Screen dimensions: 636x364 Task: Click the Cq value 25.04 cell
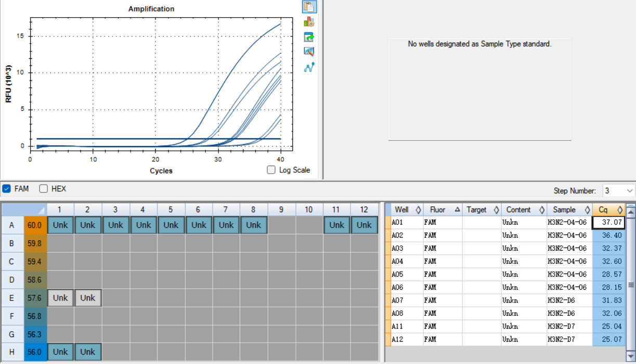point(609,327)
